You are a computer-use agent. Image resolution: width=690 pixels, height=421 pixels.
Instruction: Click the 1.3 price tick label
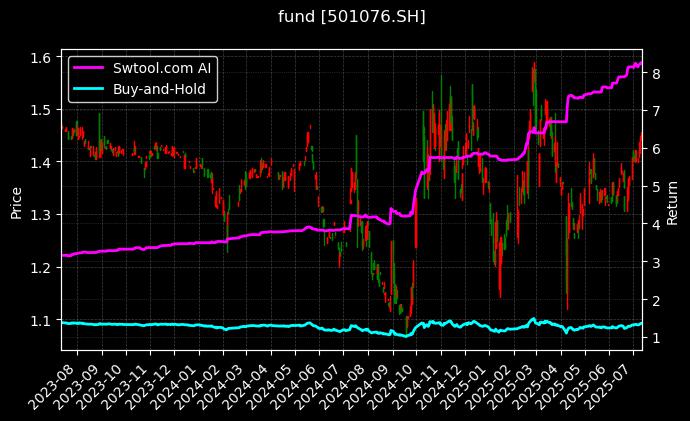click(x=42, y=215)
